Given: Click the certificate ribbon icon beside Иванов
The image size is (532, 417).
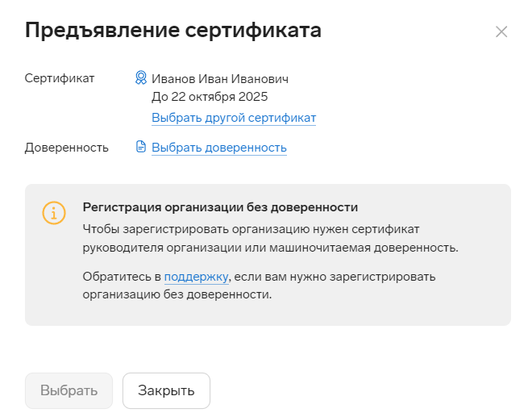Looking at the screenshot, I should point(141,77).
